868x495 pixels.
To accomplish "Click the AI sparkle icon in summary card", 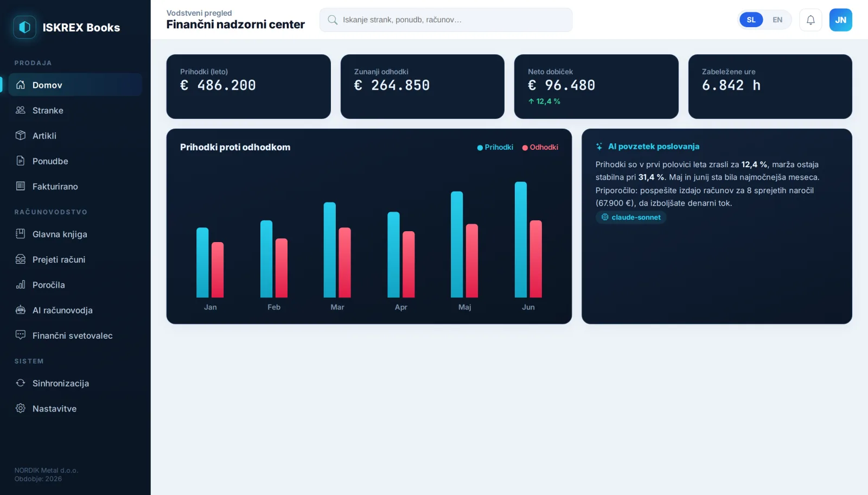I will click(x=599, y=147).
